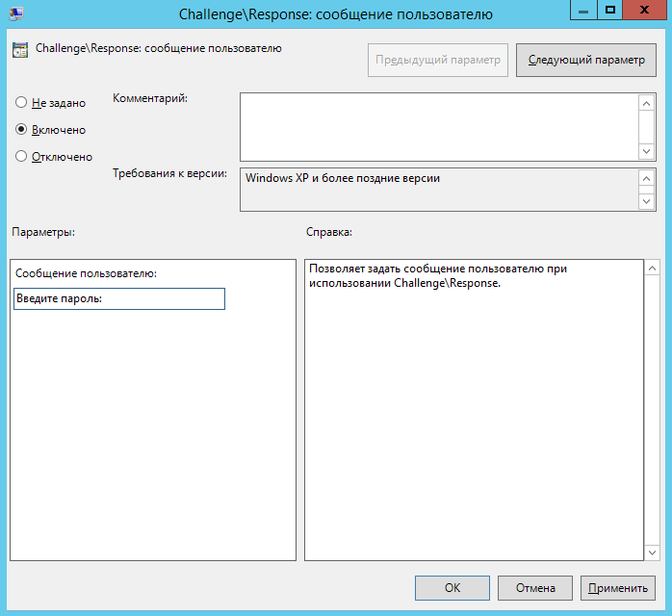Minimize the policy settings window
Image resolution: width=672 pixels, height=616 pixels.
pyautogui.click(x=583, y=11)
